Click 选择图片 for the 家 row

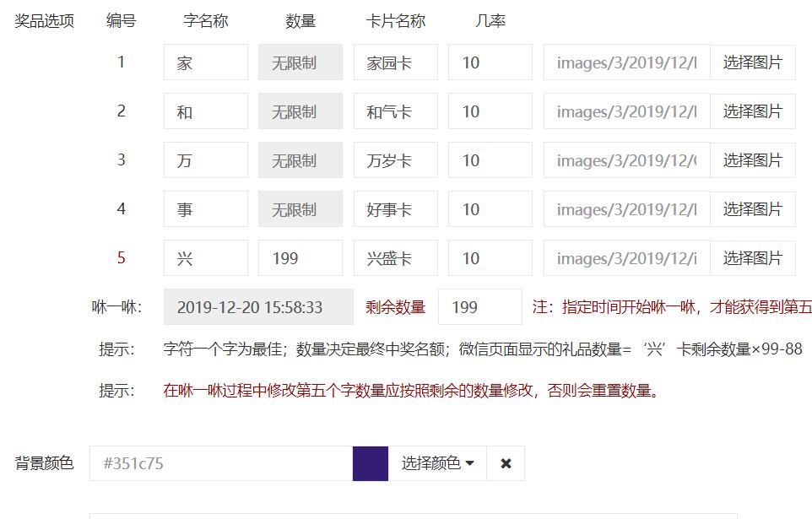(752, 62)
